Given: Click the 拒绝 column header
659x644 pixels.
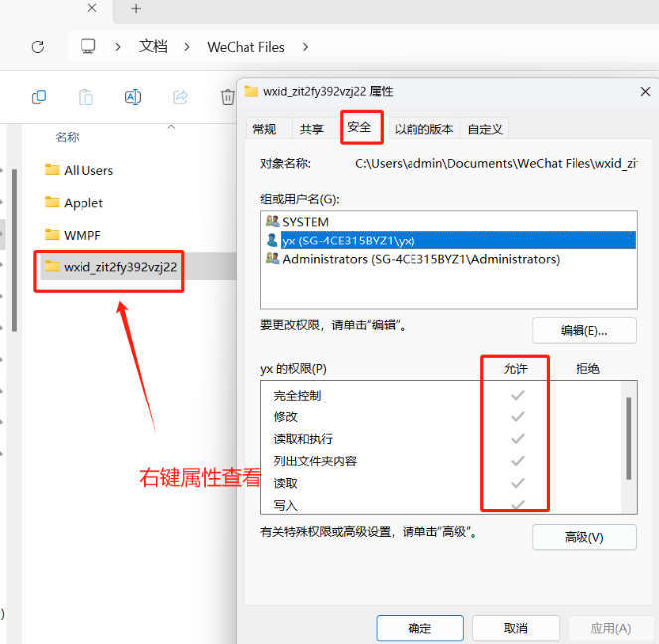Looking at the screenshot, I should click(x=588, y=369).
